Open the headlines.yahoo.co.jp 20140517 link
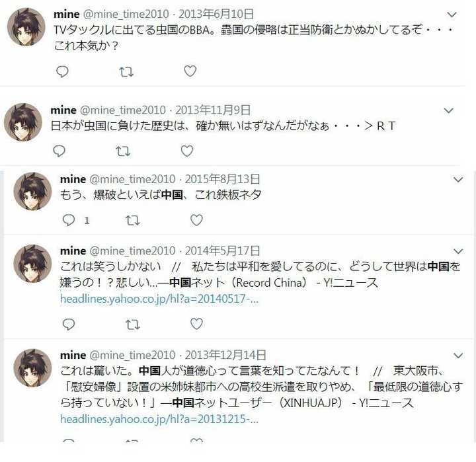Image resolution: width=476 pixels, height=462 pixels. click(x=159, y=299)
